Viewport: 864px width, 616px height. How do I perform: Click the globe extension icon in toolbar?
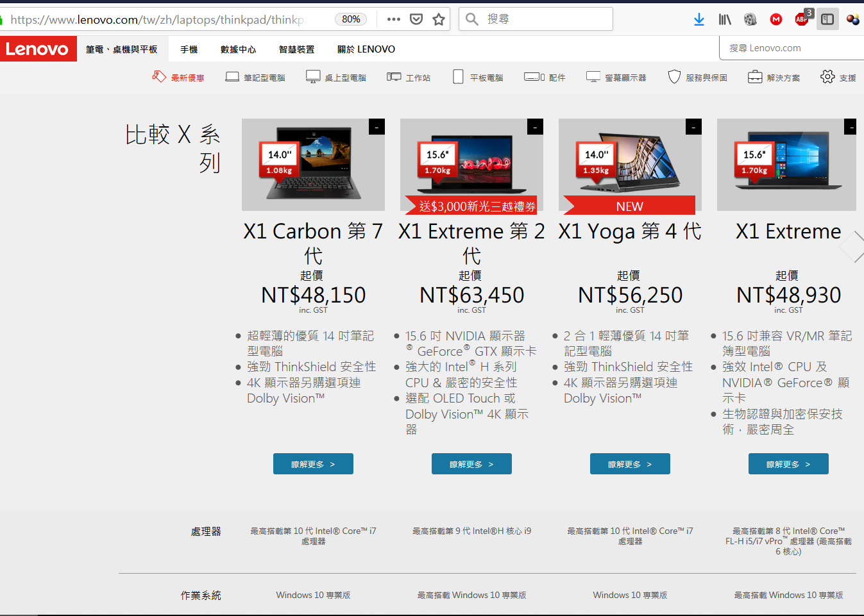(750, 19)
